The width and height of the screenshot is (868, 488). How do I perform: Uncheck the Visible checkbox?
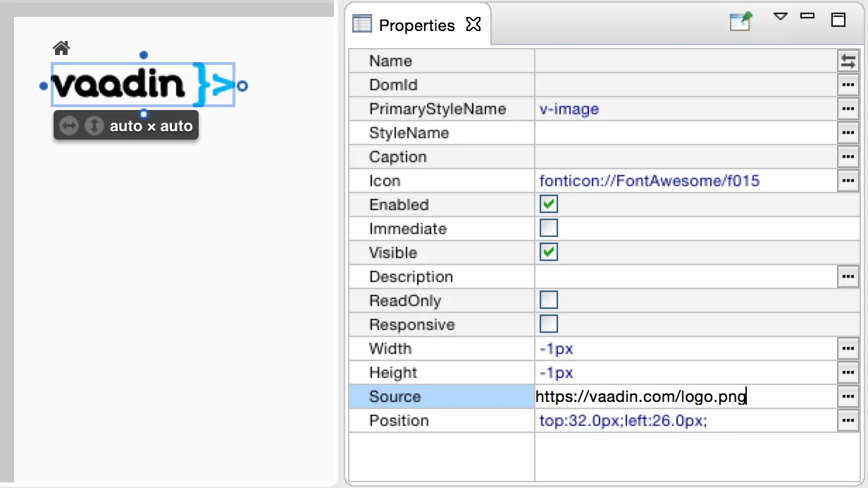pos(548,252)
